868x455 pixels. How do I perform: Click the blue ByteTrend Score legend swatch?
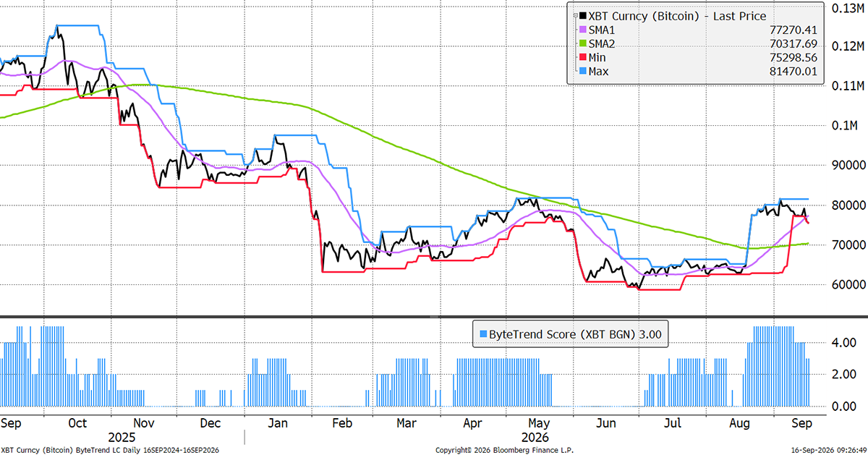(483, 334)
